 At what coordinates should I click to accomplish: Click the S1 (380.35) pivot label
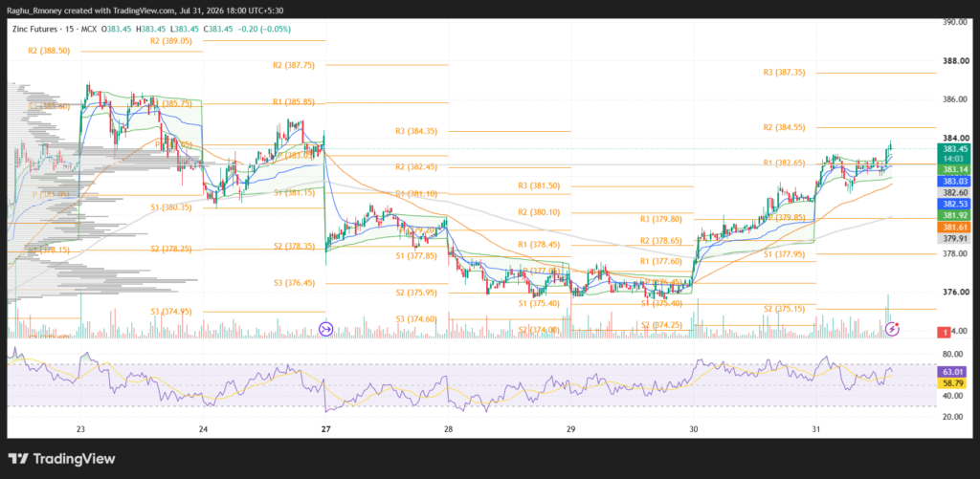coord(171,207)
